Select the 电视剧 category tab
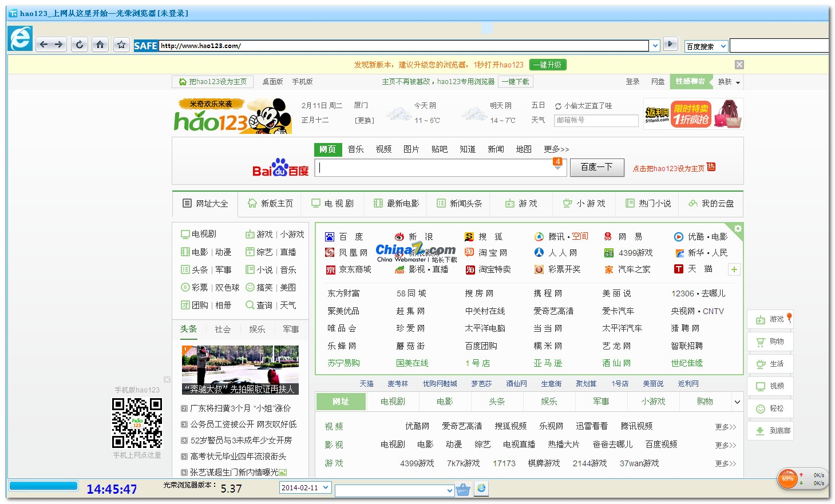This screenshot has height=504, width=835. [x=393, y=402]
